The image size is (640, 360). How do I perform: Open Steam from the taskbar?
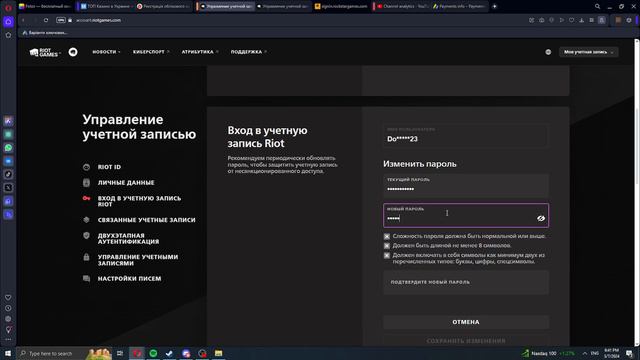[x=169, y=353]
